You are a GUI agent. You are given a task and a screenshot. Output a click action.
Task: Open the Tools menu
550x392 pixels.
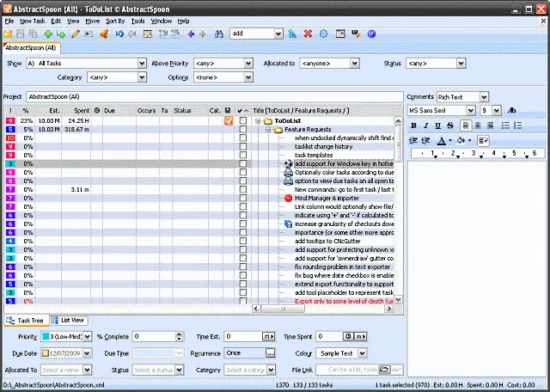[x=137, y=21]
